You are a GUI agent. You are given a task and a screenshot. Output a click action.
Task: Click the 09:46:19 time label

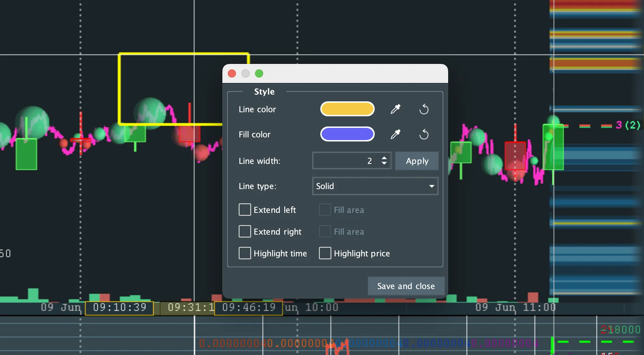[249, 308]
